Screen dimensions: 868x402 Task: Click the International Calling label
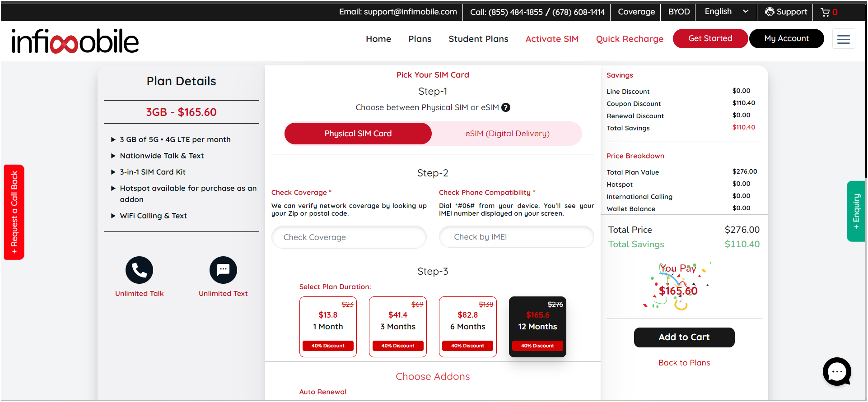coord(639,197)
